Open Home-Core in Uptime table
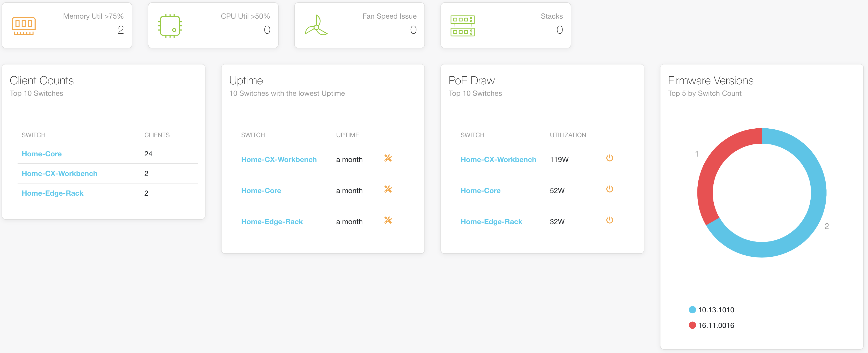868x353 pixels. tap(261, 191)
